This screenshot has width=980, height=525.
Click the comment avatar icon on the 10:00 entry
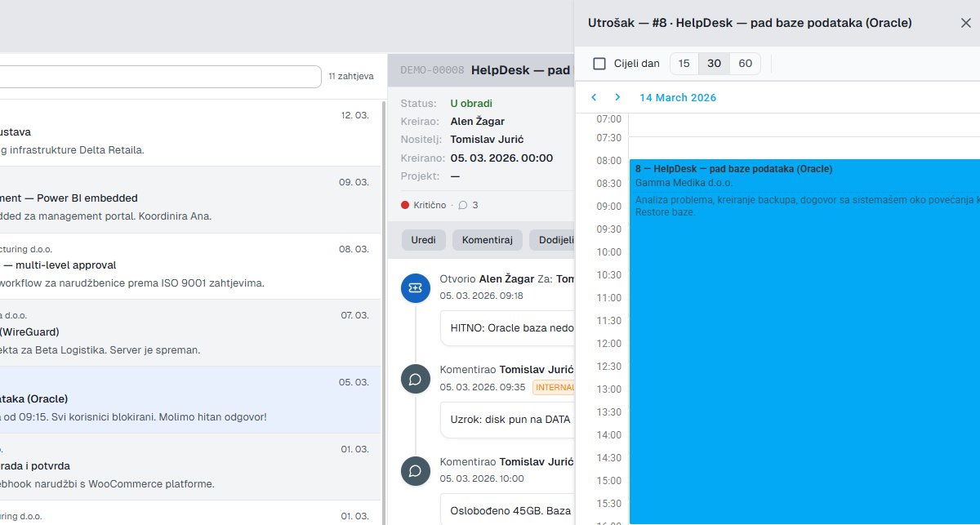click(x=415, y=471)
